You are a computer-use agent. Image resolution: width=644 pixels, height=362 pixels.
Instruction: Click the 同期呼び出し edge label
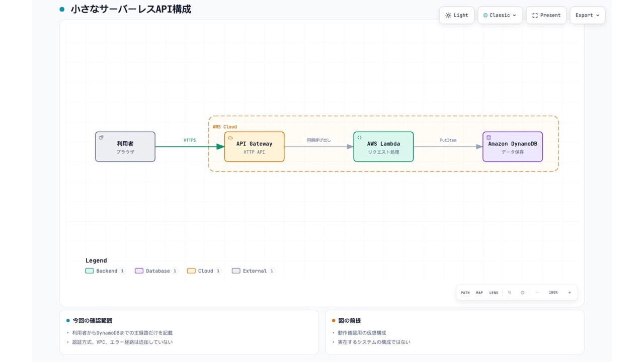pyautogui.click(x=319, y=140)
